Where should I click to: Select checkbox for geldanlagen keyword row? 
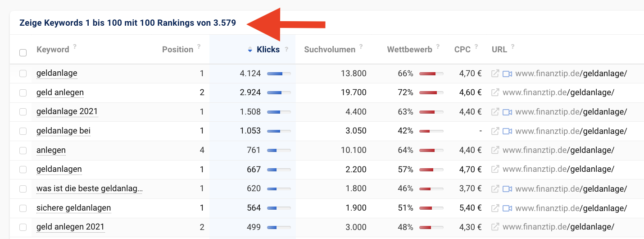point(23,170)
